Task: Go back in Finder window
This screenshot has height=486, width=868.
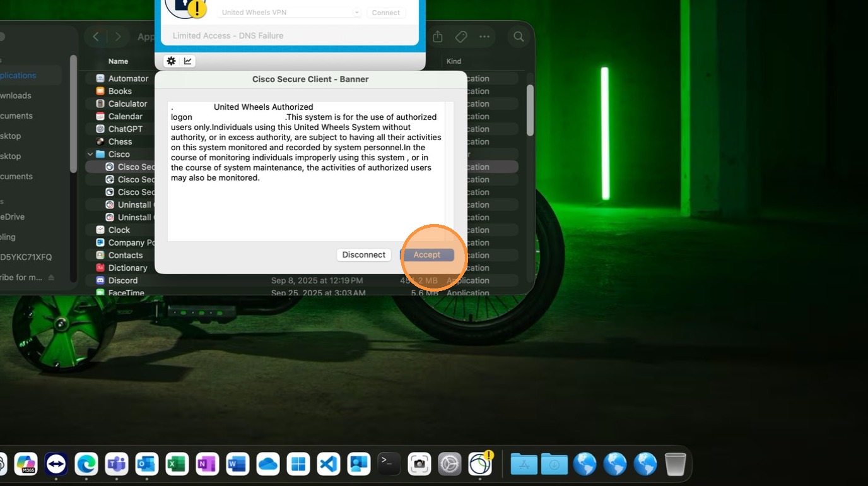Action: [x=96, y=37]
